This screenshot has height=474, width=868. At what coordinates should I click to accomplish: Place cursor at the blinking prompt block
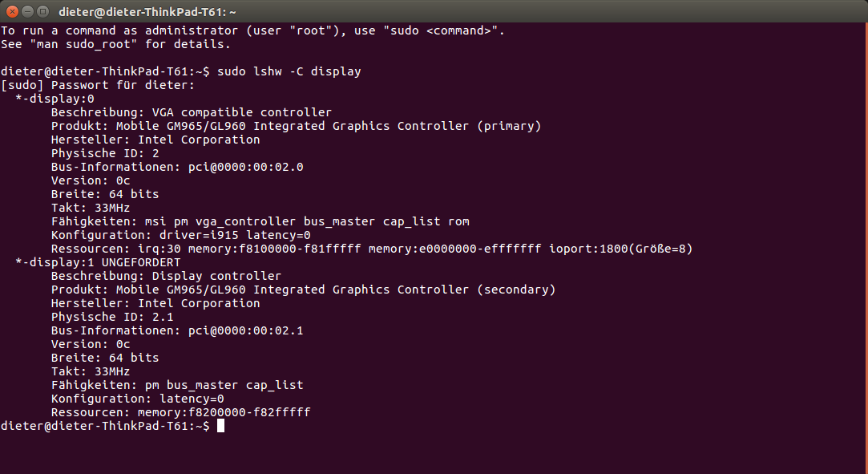(x=220, y=425)
